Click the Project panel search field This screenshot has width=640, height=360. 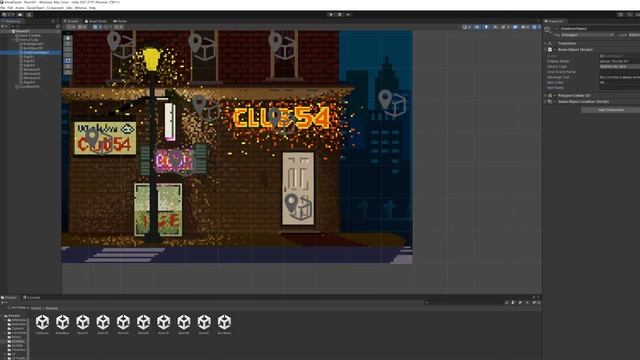point(463,303)
